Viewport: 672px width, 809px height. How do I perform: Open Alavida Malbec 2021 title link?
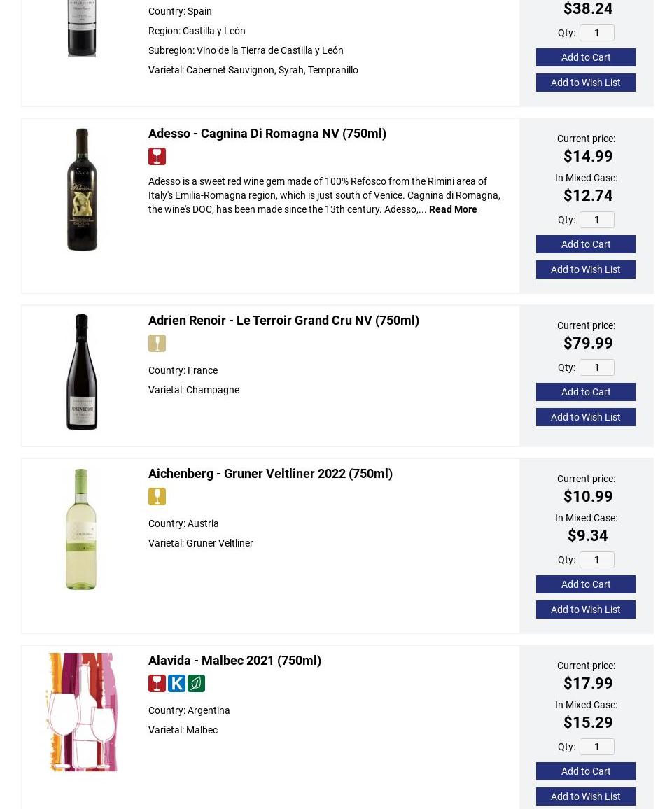pyautogui.click(x=234, y=660)
